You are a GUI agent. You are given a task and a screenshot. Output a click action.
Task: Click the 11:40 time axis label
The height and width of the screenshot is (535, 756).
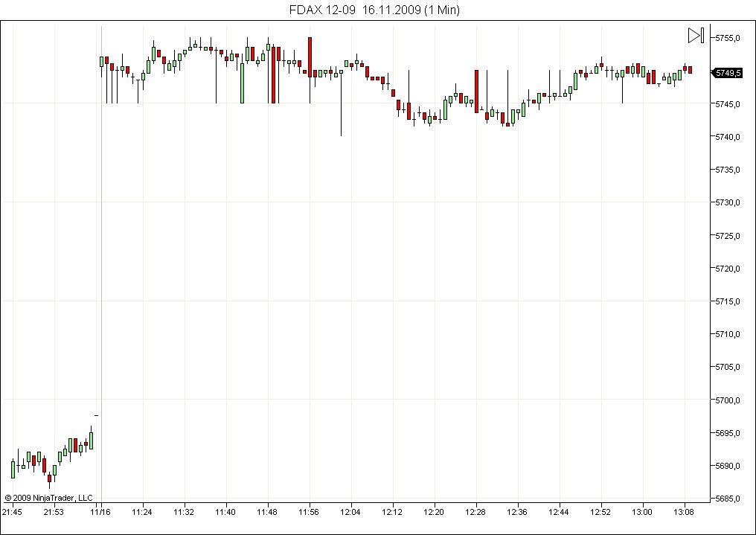[225, 512]
